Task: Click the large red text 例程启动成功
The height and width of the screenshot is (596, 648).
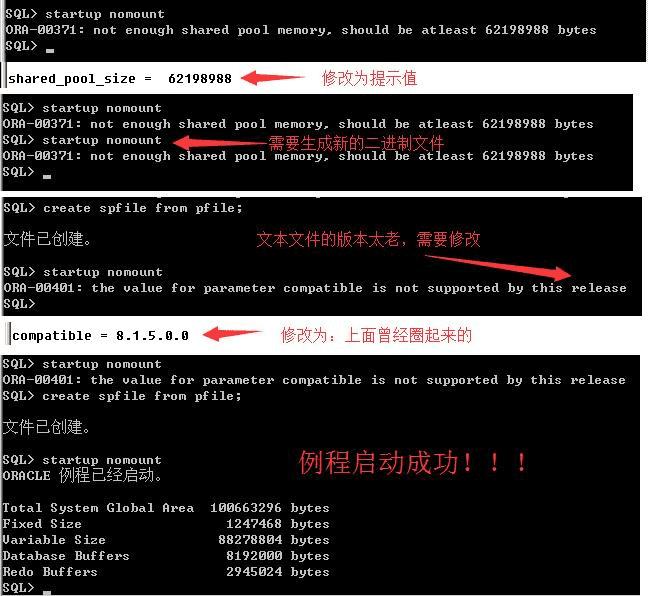Action: [x=413, y=462]
